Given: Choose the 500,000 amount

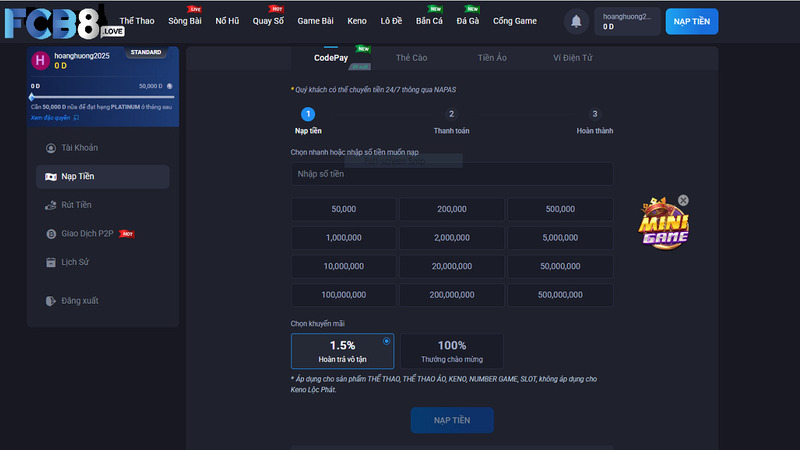Looking at the screenshot, I should tap(560, 209).
